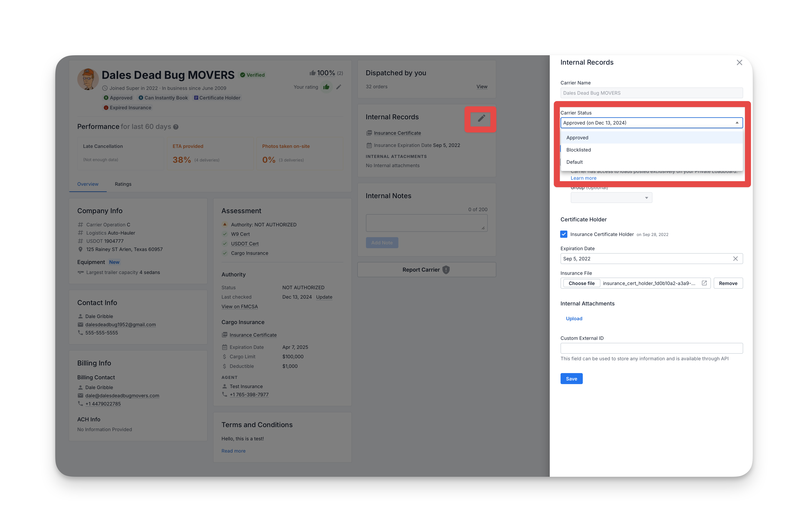The width and height of the screenshot is (808, 532).
Task: Click the trailer icon by Largest trailer capacity
Action: [80, 272]
